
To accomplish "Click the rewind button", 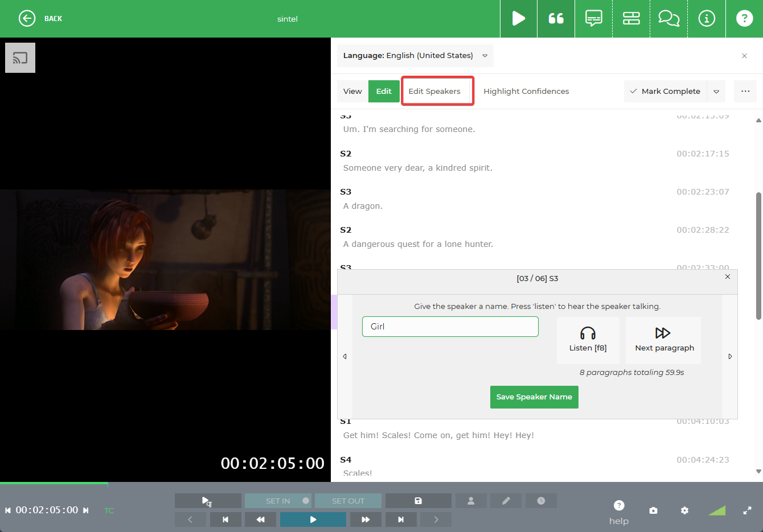I will (260, 519).
